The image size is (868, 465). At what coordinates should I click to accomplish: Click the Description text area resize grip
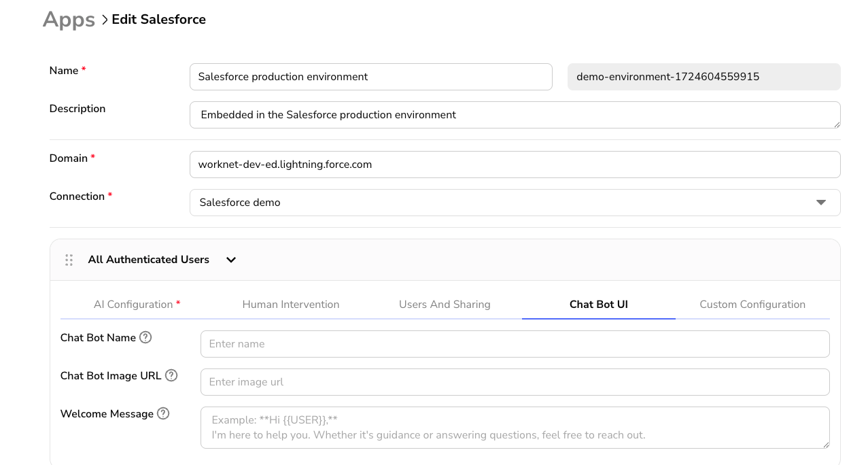[836, 124]
